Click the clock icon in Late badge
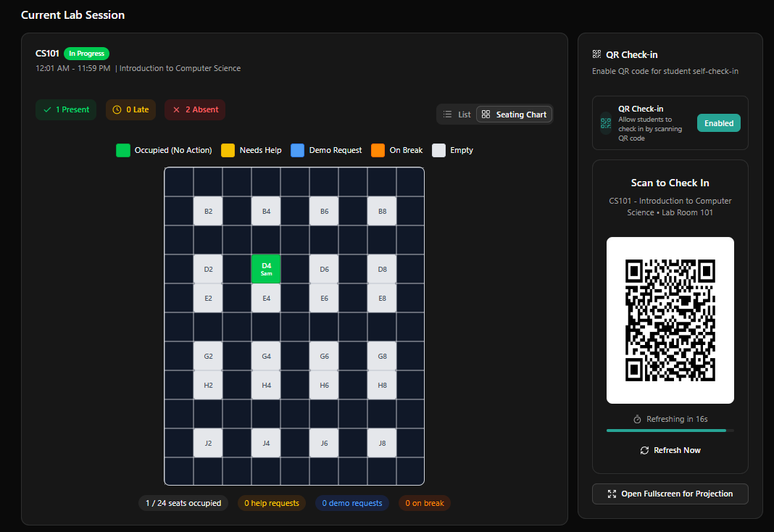Screen dimensions: 774x532 [x=117, y=109]
